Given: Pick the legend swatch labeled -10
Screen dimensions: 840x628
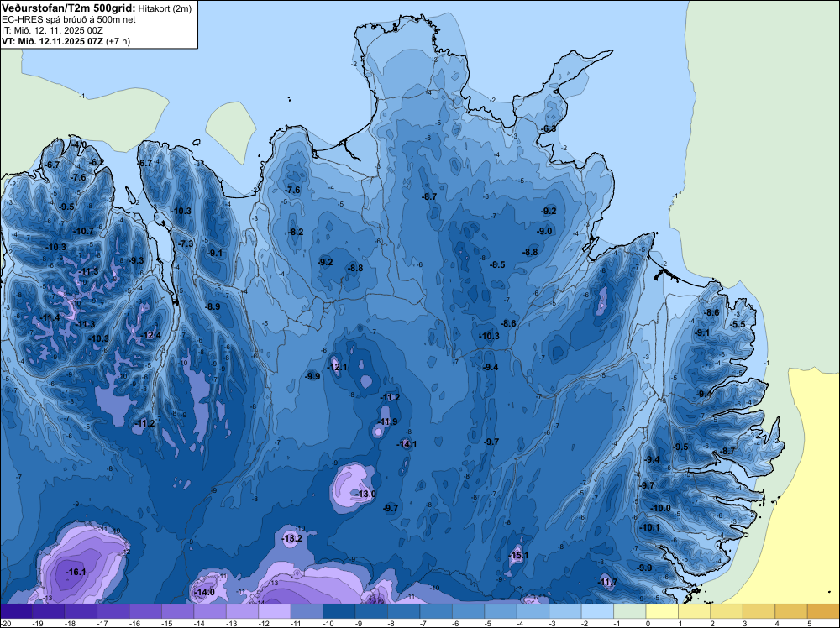Looking at the screenshot, I should click(x=339, y=611).
